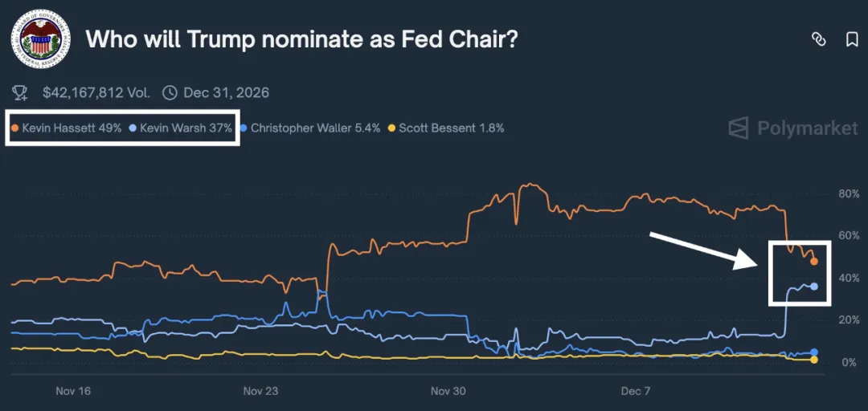Screen dimensions: 868x411
Task: Click the Nov 30 date axis label
Action: pos(448,392)
